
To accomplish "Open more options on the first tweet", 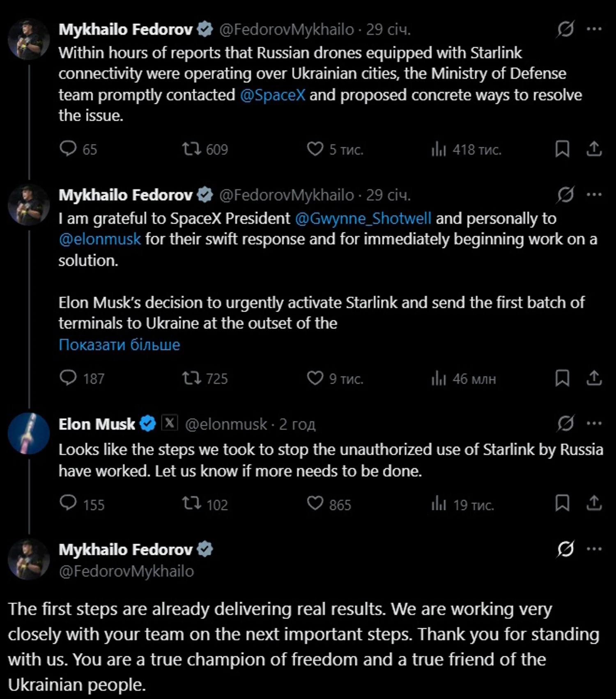I will click(x=594, y=29).
